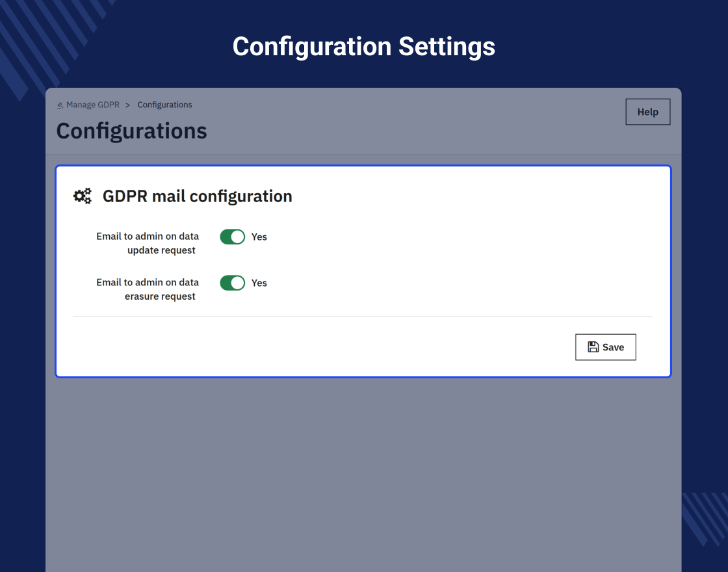Click the 'Email to admin on data update request' label

coord(148,243)
